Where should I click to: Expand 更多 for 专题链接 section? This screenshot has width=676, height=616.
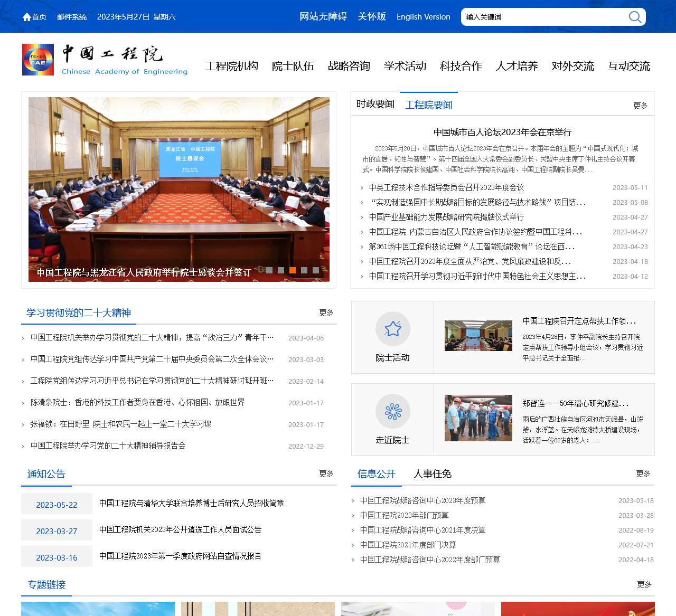644,584
